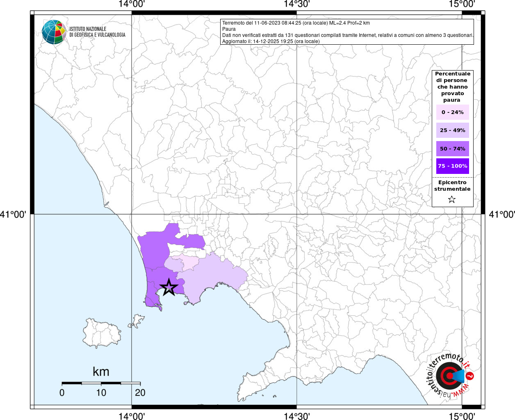Select the 0 - 24% legend swatch
The height and width of the screenshot is (420, 515).
(x=452, y=112)
